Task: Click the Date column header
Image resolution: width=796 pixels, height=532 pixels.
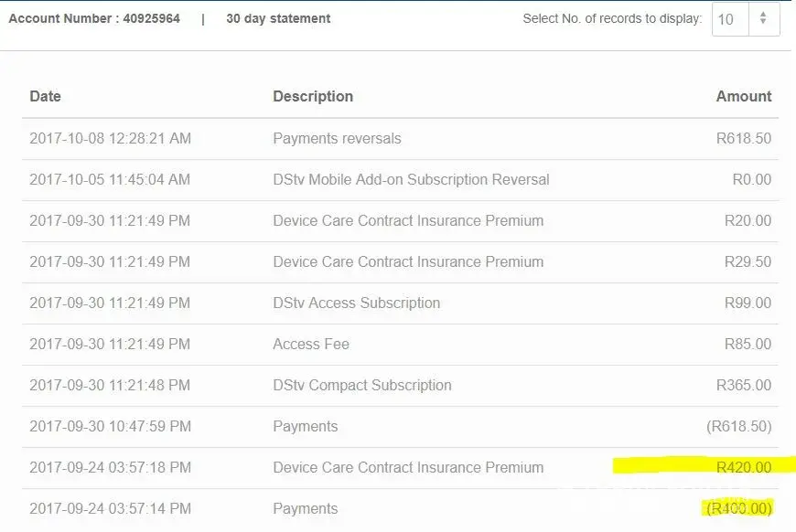Action: click(x=45, y=96)
